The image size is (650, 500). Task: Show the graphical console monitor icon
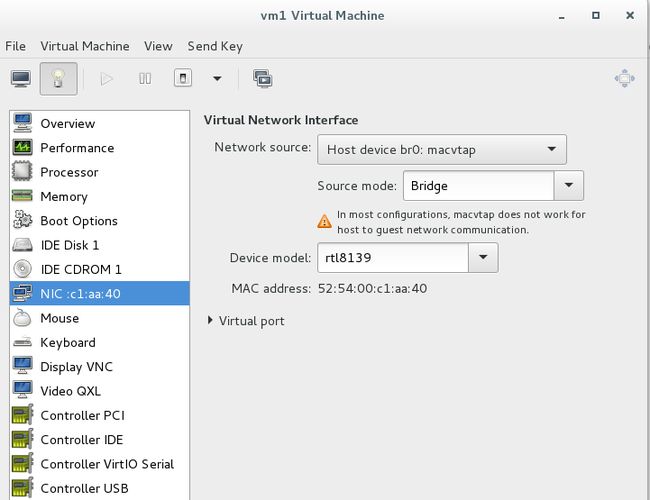point(21,78)
